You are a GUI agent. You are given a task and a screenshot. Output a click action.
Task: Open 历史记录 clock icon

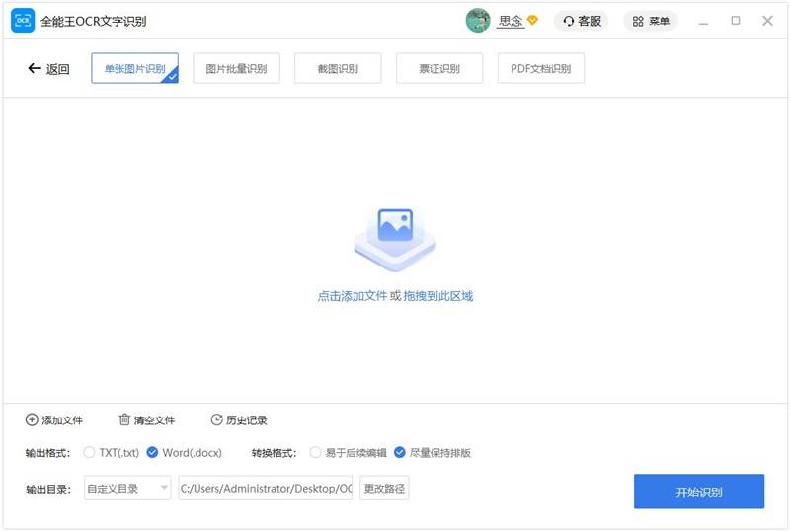point(216,419)
